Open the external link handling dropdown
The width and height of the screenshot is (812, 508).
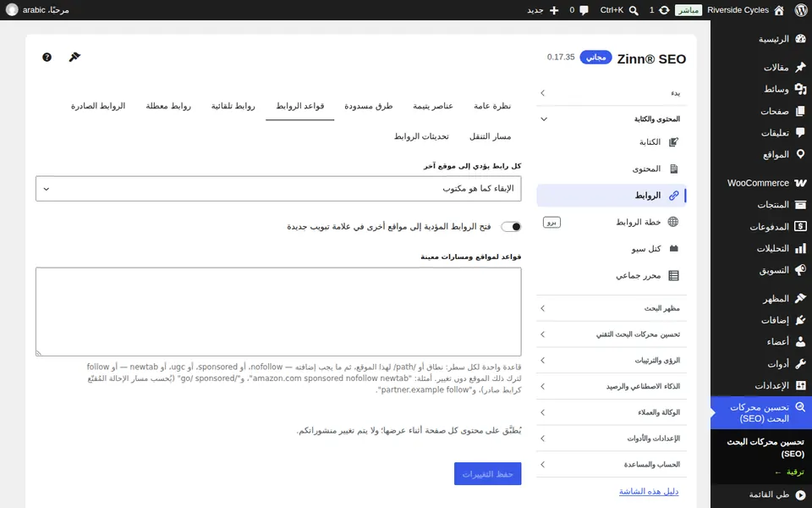click(x=278, y=189)
